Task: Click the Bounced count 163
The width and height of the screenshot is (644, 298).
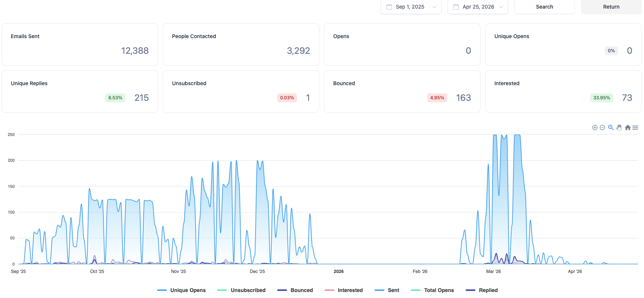Action: coord(463,98)
